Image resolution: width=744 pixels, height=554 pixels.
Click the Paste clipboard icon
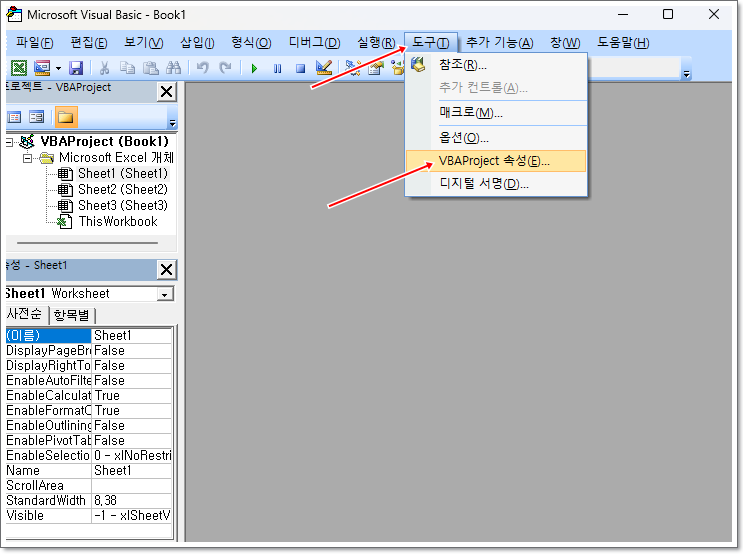click(x=150, y=68)
